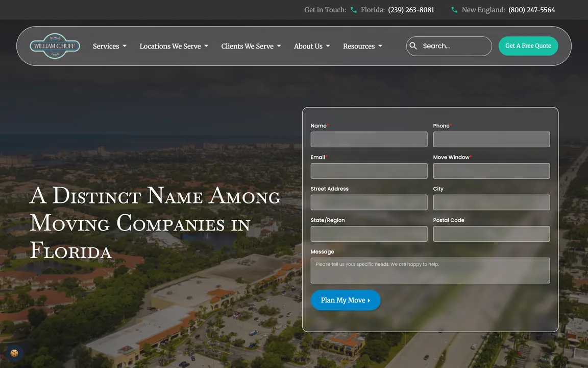Focus the Search text box
Viewport: 588px width, 368px height.
(449, 46)
